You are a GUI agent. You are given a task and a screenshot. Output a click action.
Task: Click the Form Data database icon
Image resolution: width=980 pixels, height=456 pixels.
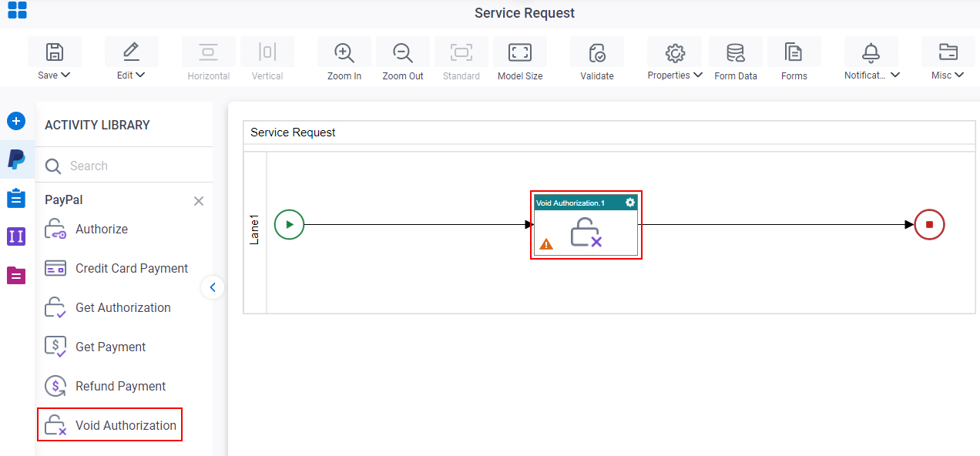pyautogui.click(x=736, y=52)
